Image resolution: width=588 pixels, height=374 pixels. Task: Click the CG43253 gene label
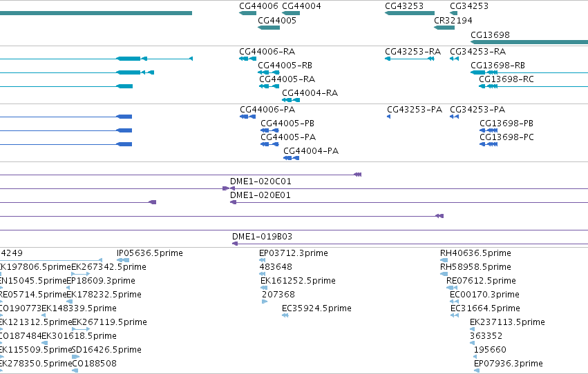[x=404, y=6]
